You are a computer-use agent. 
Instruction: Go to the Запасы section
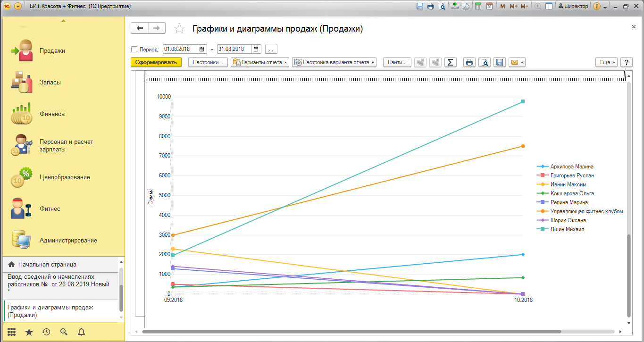[50, 82]
